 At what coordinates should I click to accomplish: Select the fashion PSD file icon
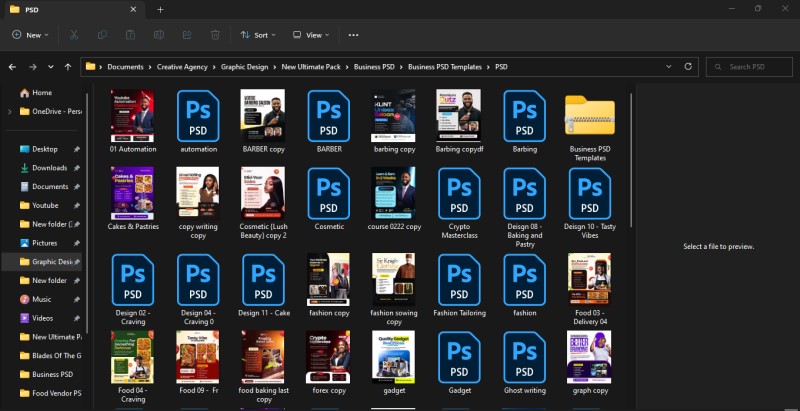pos(524,280)
